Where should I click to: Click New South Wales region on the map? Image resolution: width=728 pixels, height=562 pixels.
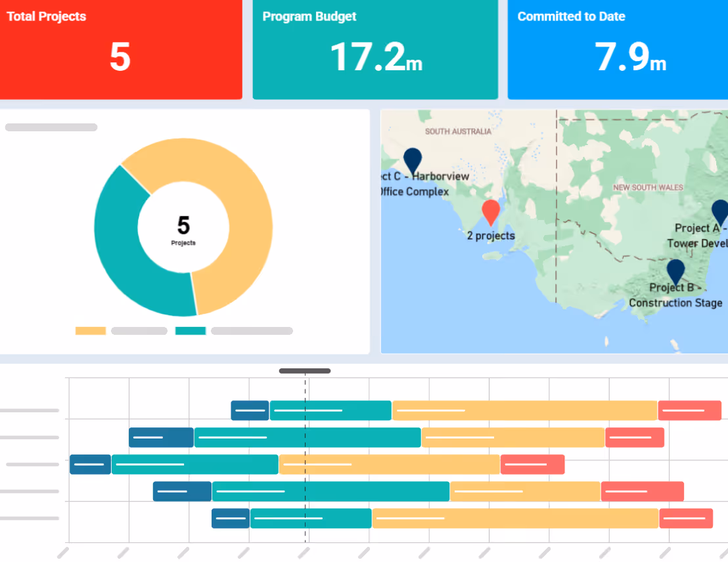[647, 187]
